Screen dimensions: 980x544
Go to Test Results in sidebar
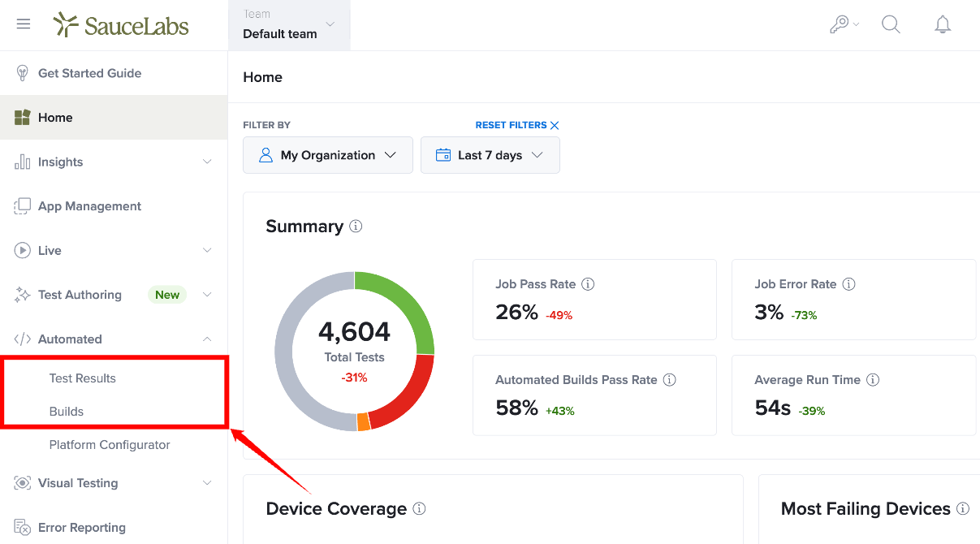83,378
